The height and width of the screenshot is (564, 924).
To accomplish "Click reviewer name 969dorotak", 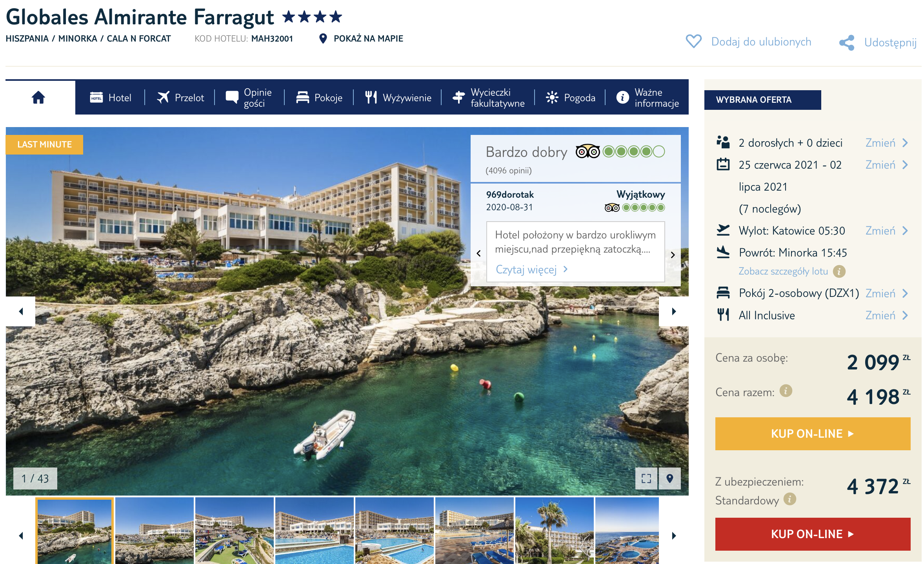I will 510,195.
